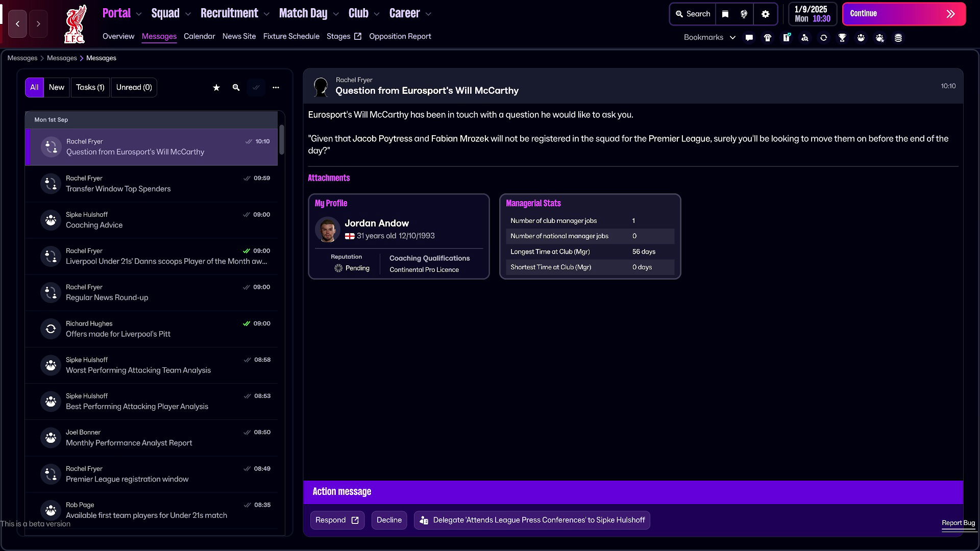980x551 pixels.
Task: Decline the press question
Action: (389, 520)
